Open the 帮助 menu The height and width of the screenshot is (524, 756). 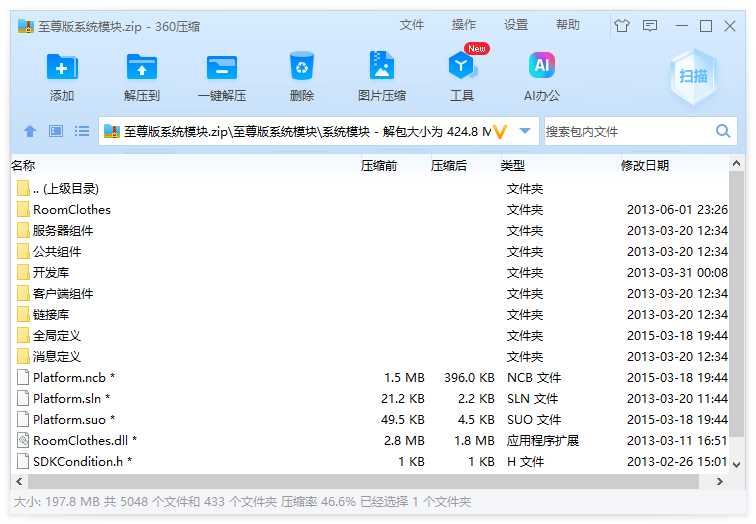click(568, 25)
